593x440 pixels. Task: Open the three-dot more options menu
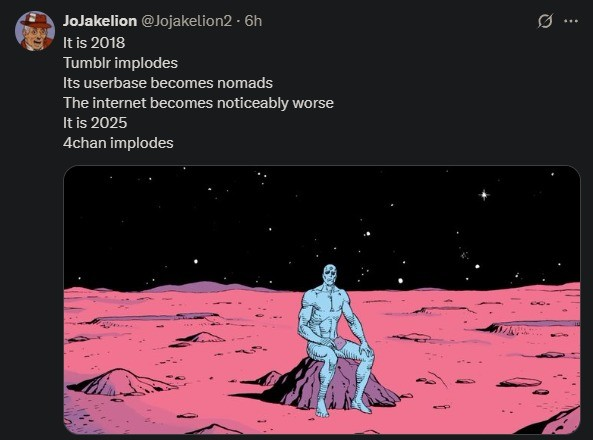[571, 21]
